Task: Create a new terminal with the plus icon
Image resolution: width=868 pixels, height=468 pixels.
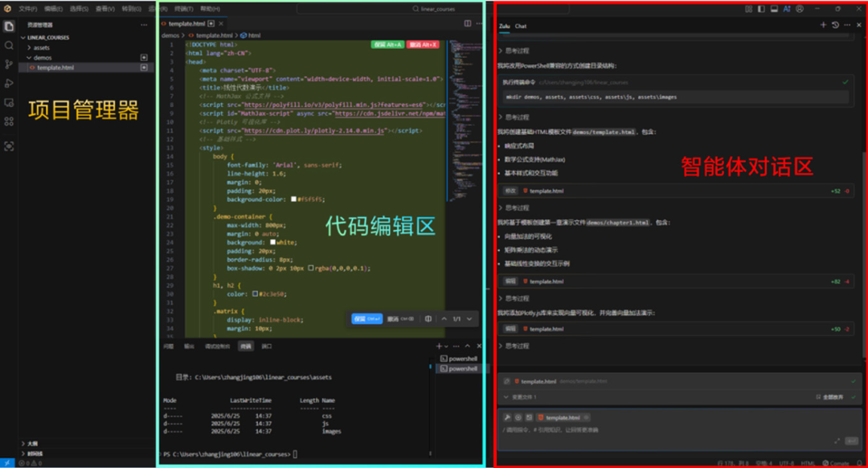Action: point(439,346)
